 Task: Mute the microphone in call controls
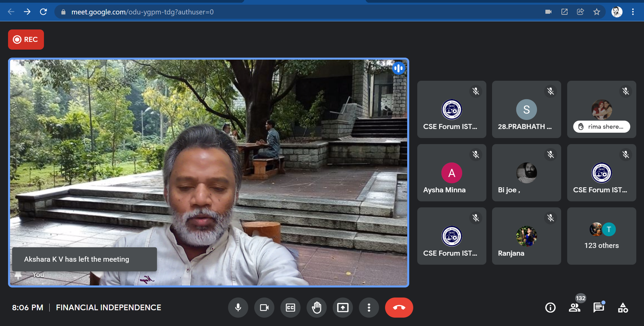pos(238,308)
